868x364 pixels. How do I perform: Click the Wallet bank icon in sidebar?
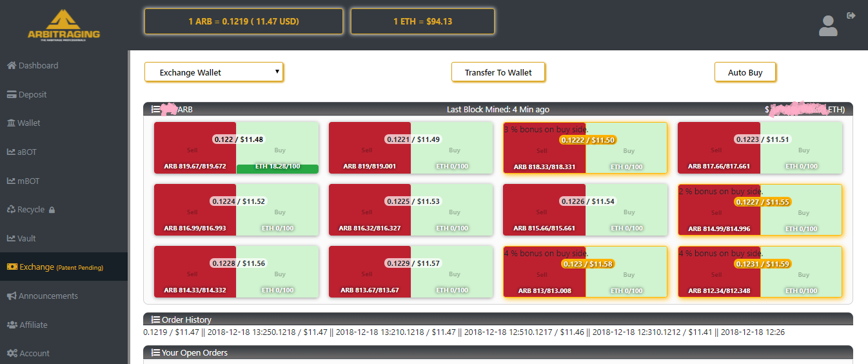(12, 123)
